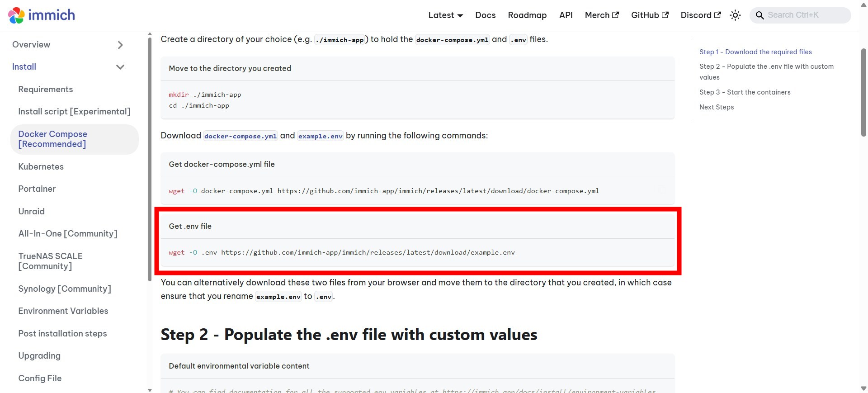Go to Requirements page
Screen dimensions: 868x393
coord(46,90)
